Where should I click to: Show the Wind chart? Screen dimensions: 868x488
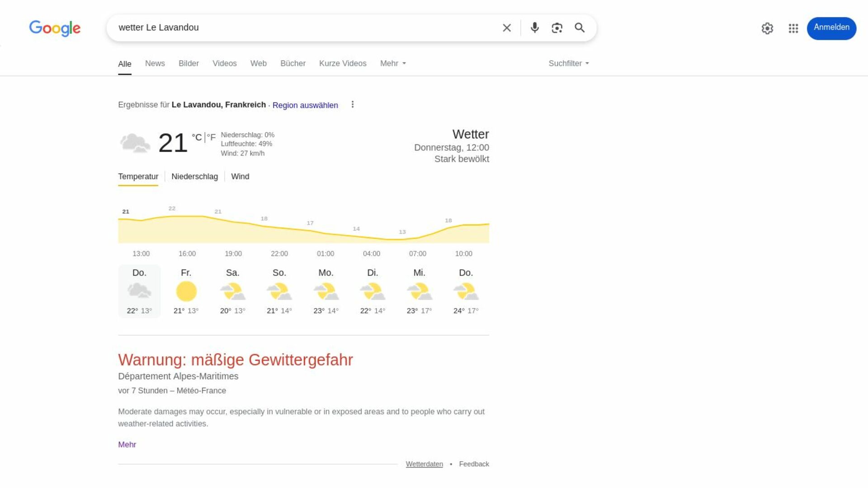(240, 176)
